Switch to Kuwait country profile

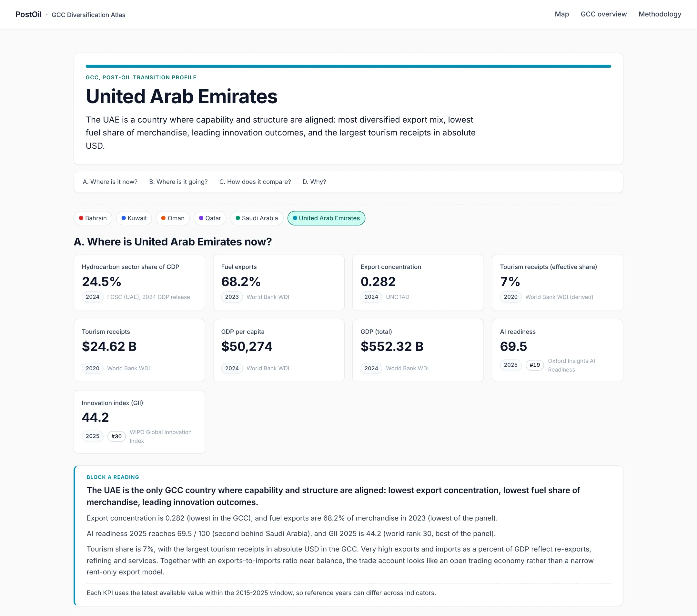[x=134, y=218]
